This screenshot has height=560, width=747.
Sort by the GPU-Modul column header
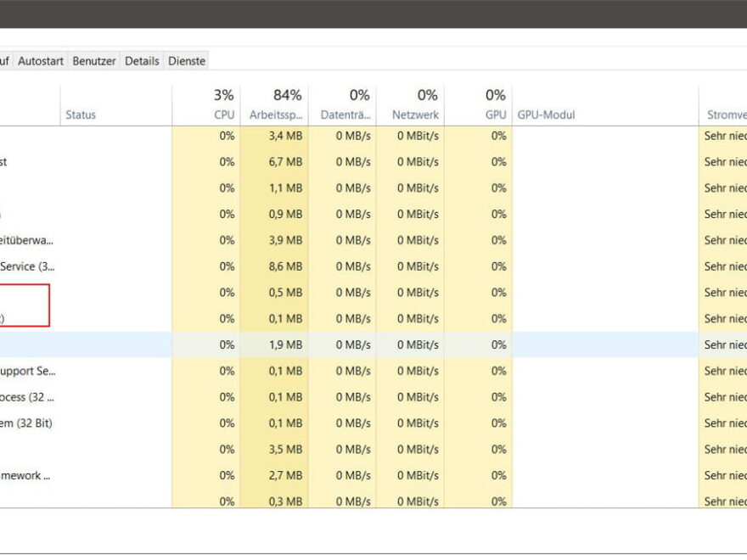[x=605, y=106]
